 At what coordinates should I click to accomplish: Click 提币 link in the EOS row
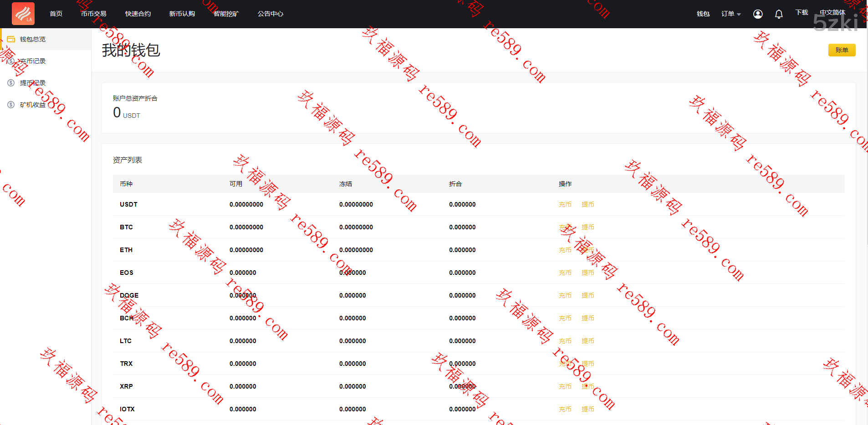587,273
